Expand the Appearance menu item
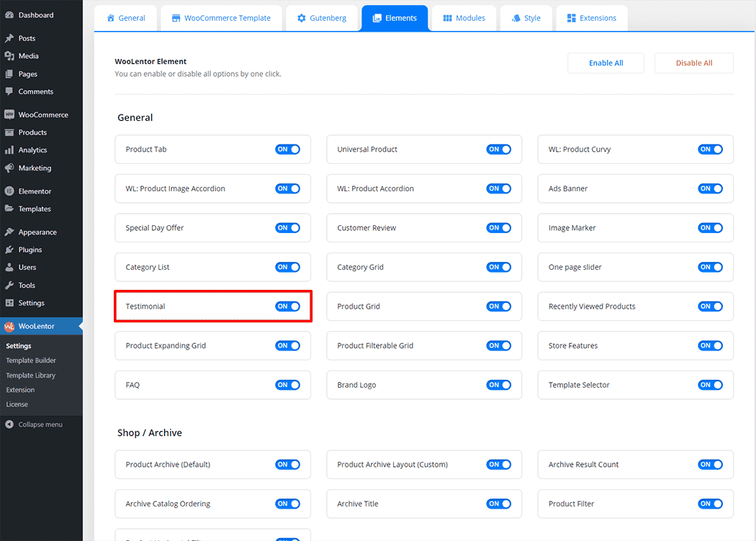 (x=37, y=232)
